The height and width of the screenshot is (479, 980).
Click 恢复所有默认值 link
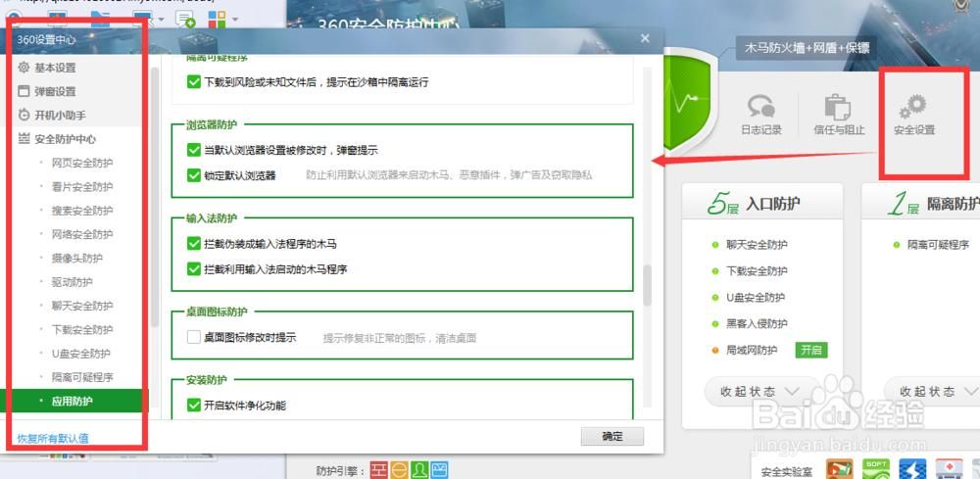pos(53,438)
